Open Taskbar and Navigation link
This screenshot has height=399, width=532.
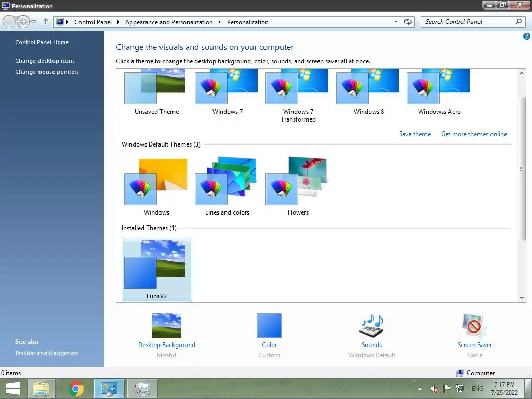pos(46,353)
